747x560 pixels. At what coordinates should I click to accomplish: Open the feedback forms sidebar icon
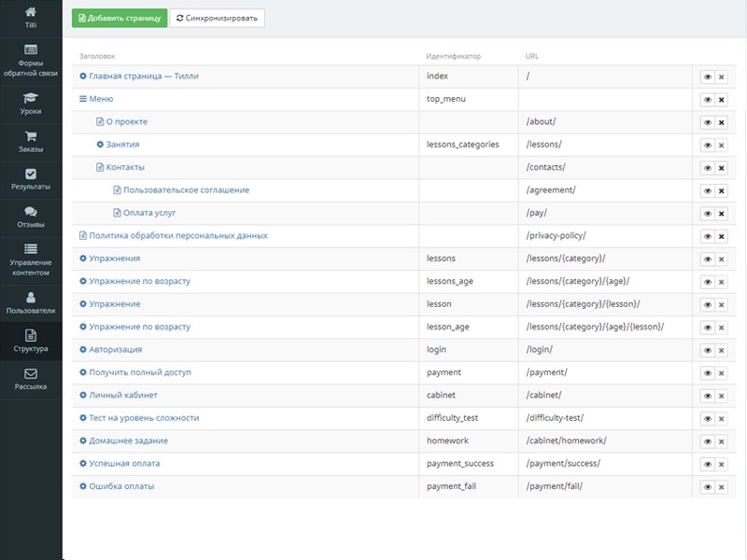31,49
